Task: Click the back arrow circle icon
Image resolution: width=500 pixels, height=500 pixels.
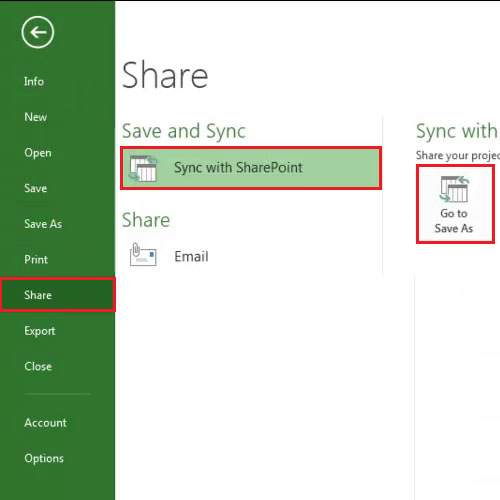Action: pos(38,32)
